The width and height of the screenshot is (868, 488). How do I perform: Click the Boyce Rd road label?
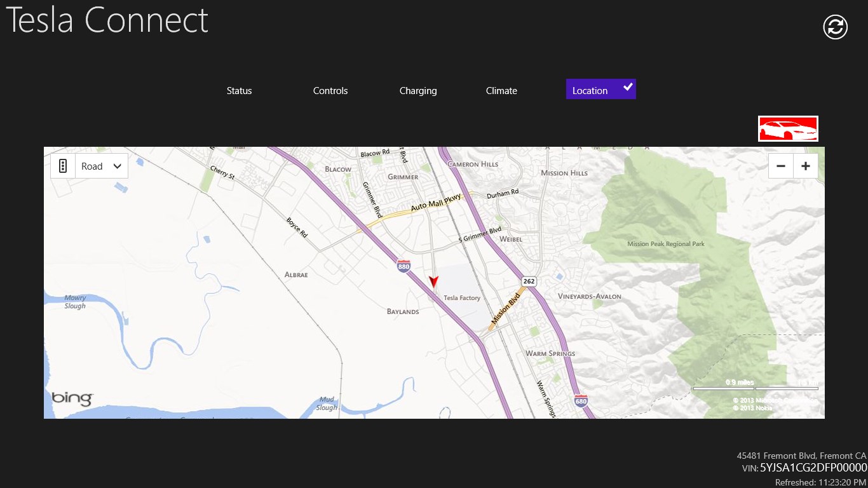(x=297, y=227)
